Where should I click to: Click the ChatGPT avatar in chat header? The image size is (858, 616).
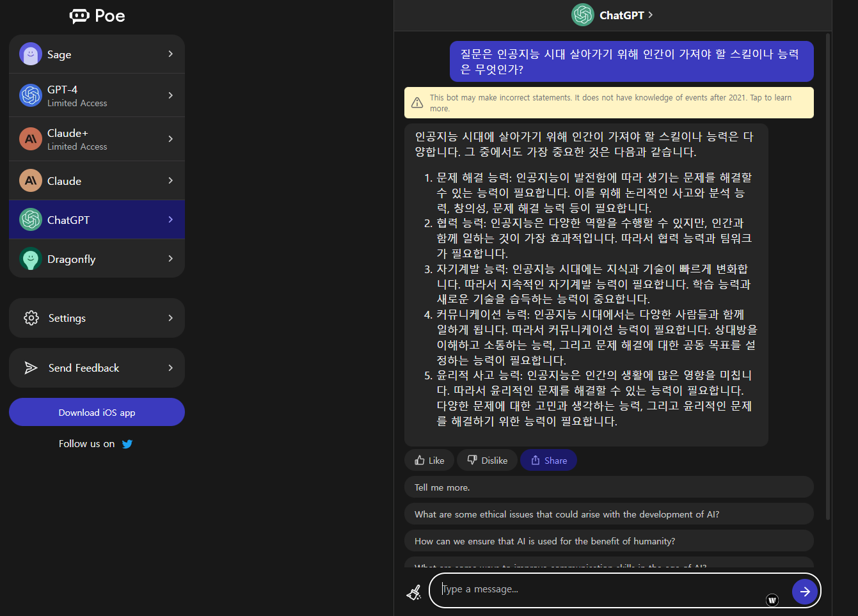[583, 15]
